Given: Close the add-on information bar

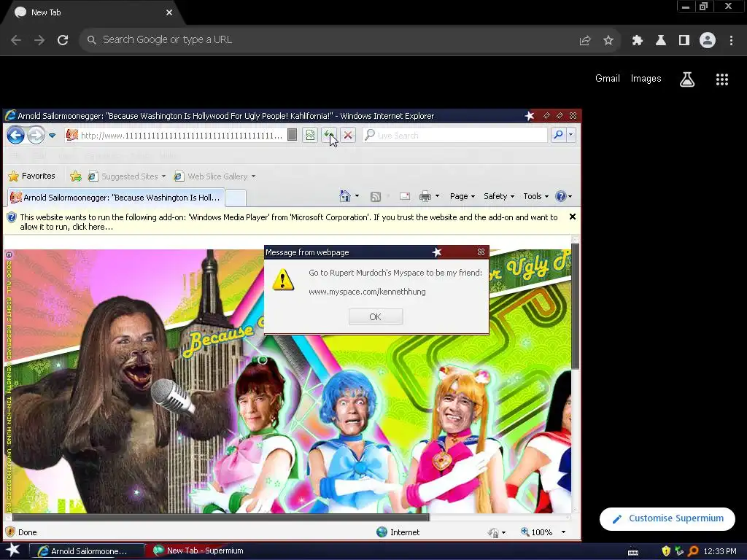Looking at the screenshot, I should click(x=573, y=217).
